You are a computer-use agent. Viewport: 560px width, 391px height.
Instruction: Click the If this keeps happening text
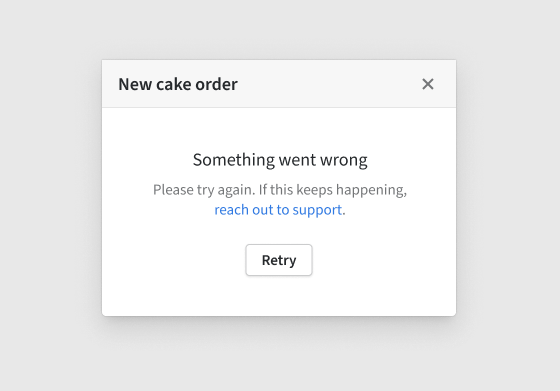(x=333, y=190)
